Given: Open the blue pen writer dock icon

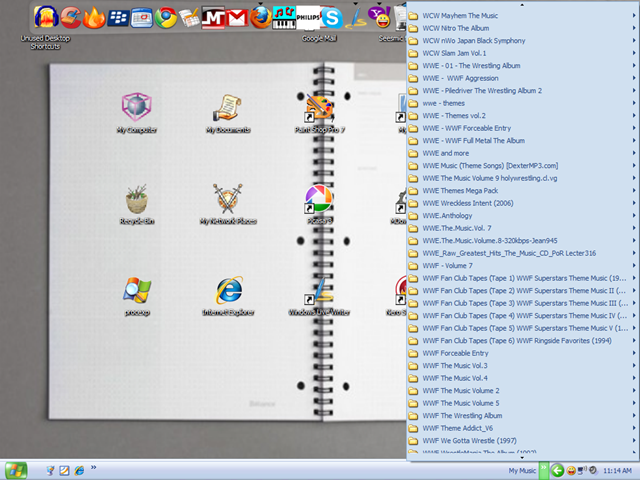Looking at the screenshot, I should pos(356,18).
